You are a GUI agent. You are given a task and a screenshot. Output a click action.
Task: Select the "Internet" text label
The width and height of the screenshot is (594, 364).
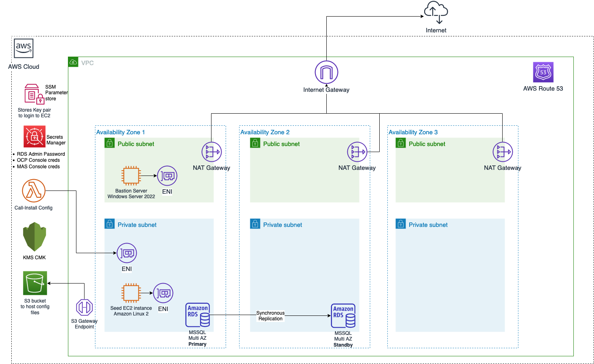[x=436, y=30]
